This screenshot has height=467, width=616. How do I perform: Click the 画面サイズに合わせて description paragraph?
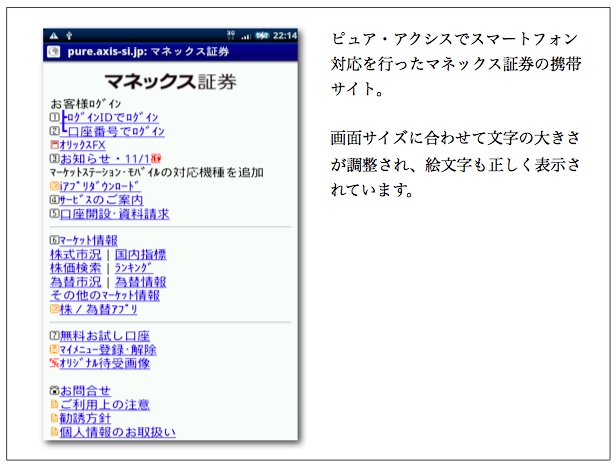click(x=456, y=164)
